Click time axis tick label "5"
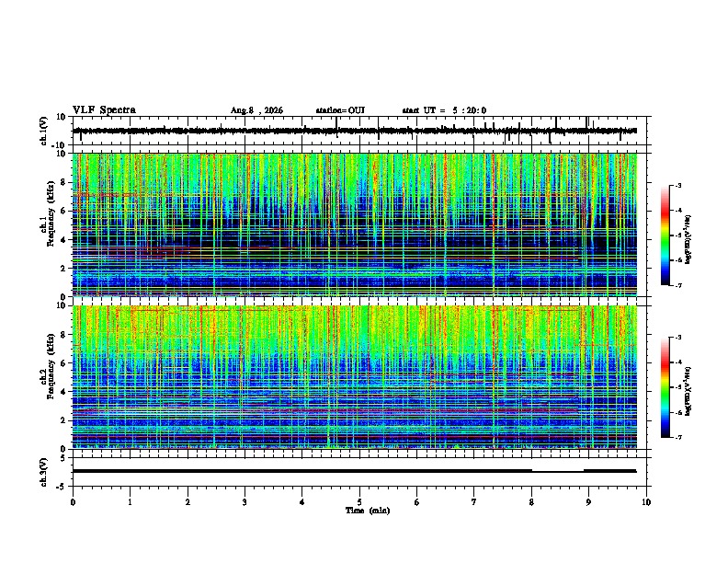728x563 pixels. click(359, 502)
